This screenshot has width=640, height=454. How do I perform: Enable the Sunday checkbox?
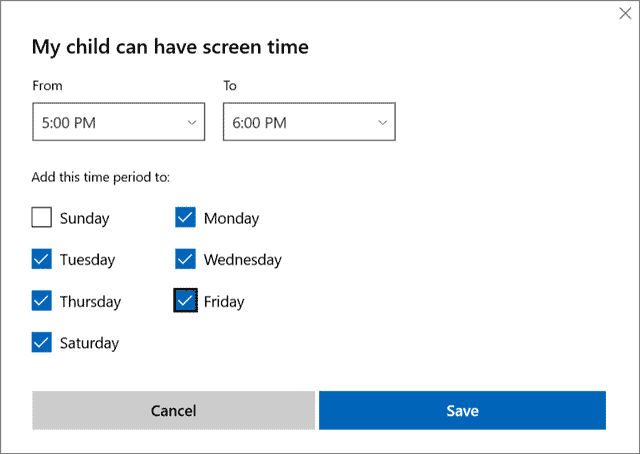click(x=42, y=217)
